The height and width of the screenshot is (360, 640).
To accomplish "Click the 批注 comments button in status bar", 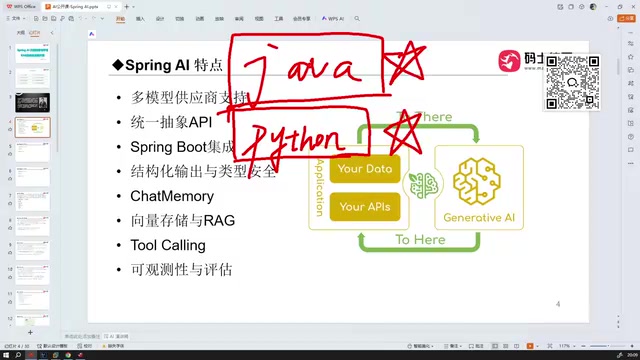I will [476, 346].
